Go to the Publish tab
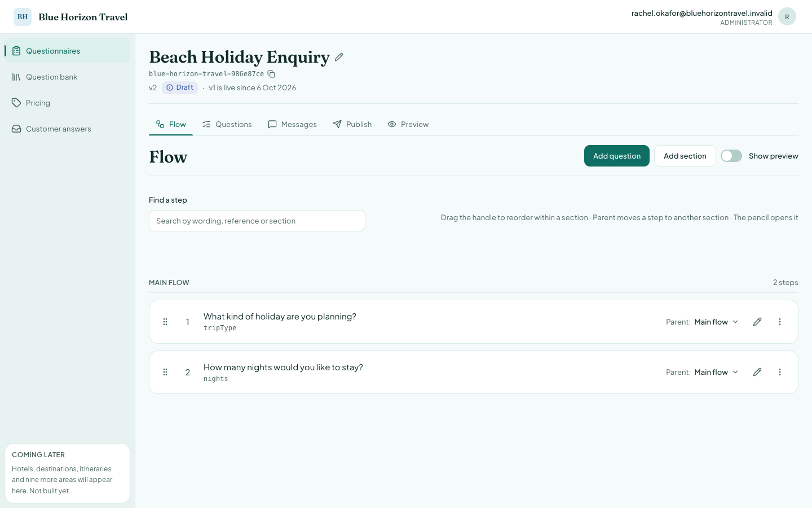The image size is (812, 508). pos(352,124)
